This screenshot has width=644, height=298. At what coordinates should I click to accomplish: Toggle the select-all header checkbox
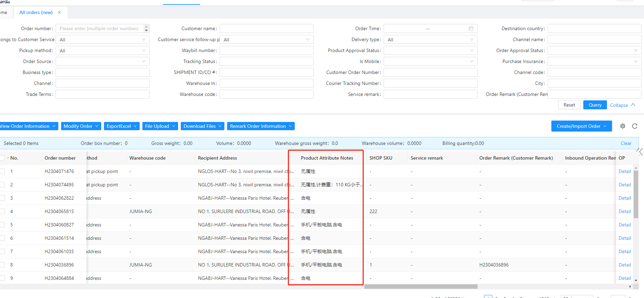coord(2,158)
